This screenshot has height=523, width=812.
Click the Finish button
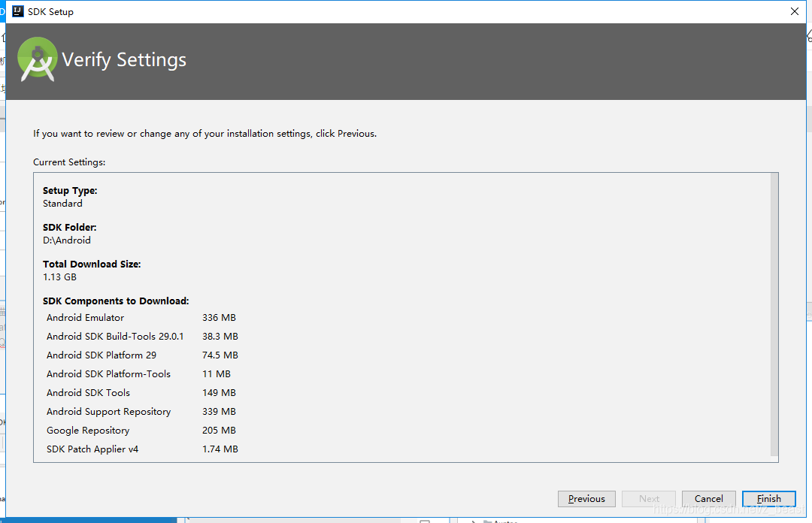pos(768,499)
